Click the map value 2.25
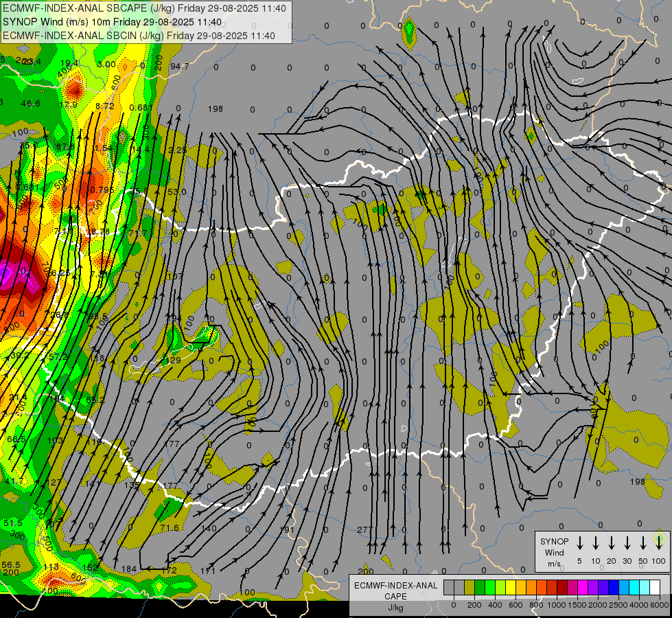 177,150
